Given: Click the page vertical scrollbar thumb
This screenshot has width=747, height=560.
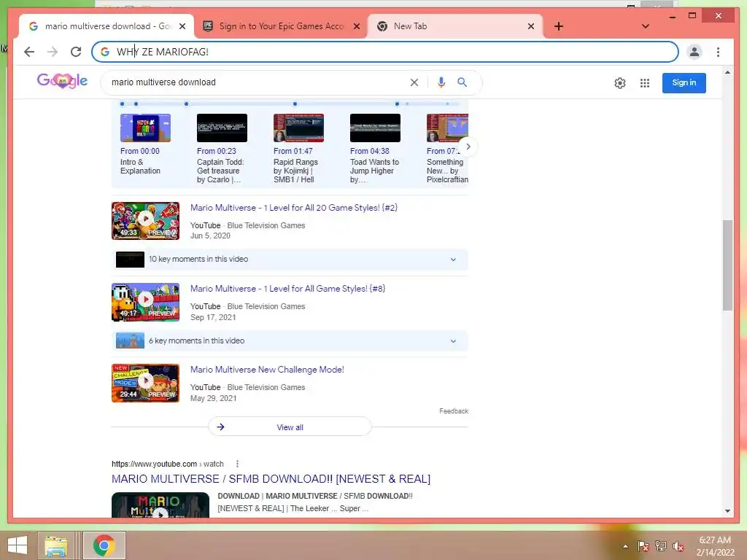Looking at the screenshot, I should 727,265.
